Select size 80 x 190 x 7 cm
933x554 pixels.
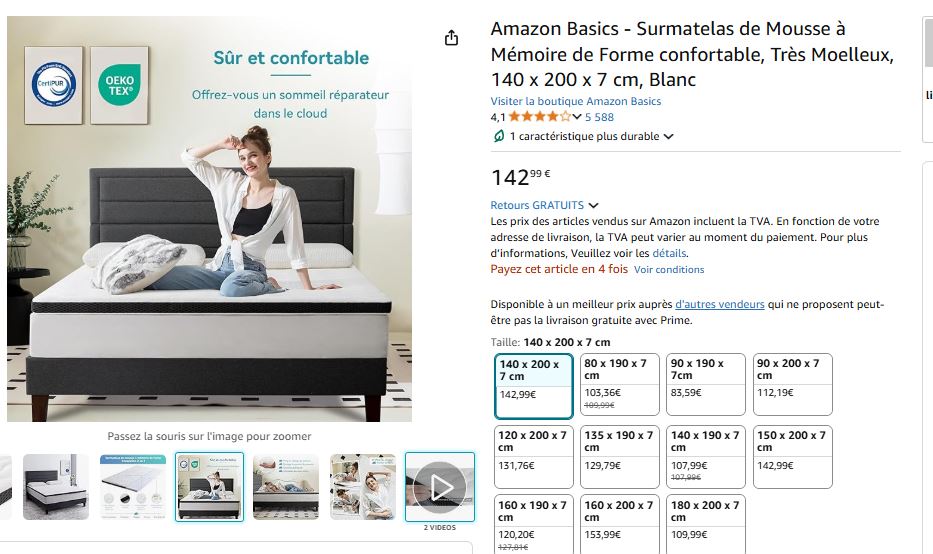pyautogui.click(x=619, y=384)
